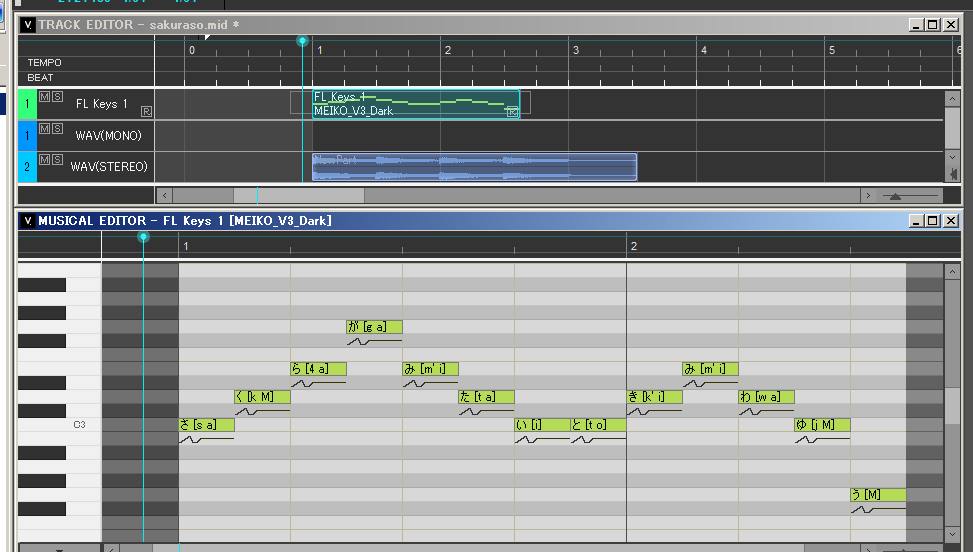
Task: Select the う [M] note
Action: tap(878, 495)
